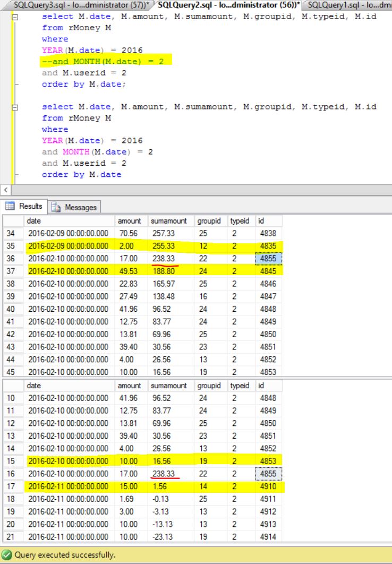Click the Messages tab document icon
Image resolution: width=392 pixels, height=564 pixels.
pos(56,207)
